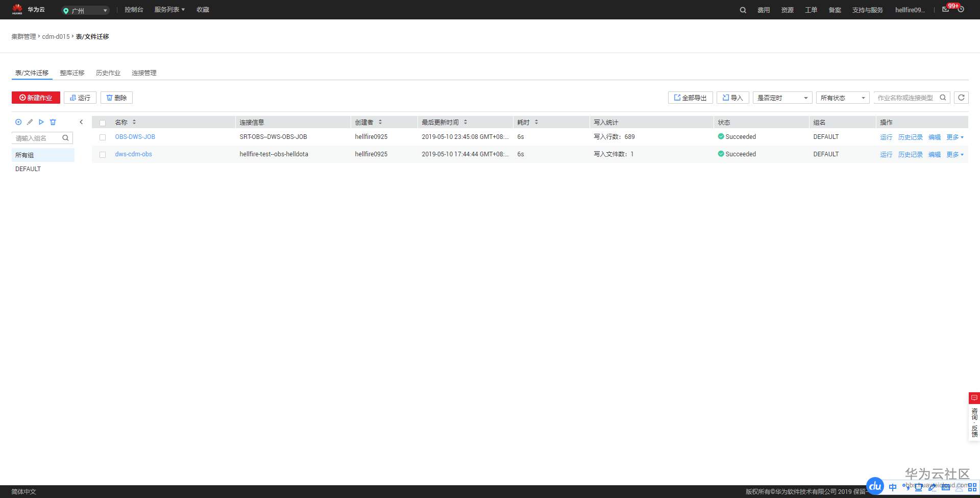This screenshot has height=498, width=980.
Task: Click the 删除 toolbar button
Action: tap(116, 98)
